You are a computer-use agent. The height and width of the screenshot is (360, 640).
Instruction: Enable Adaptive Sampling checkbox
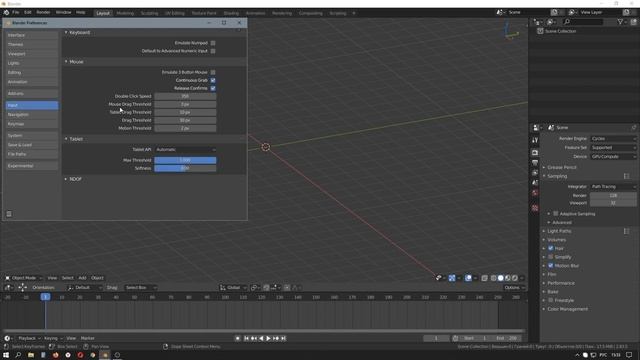click(556, 213)
